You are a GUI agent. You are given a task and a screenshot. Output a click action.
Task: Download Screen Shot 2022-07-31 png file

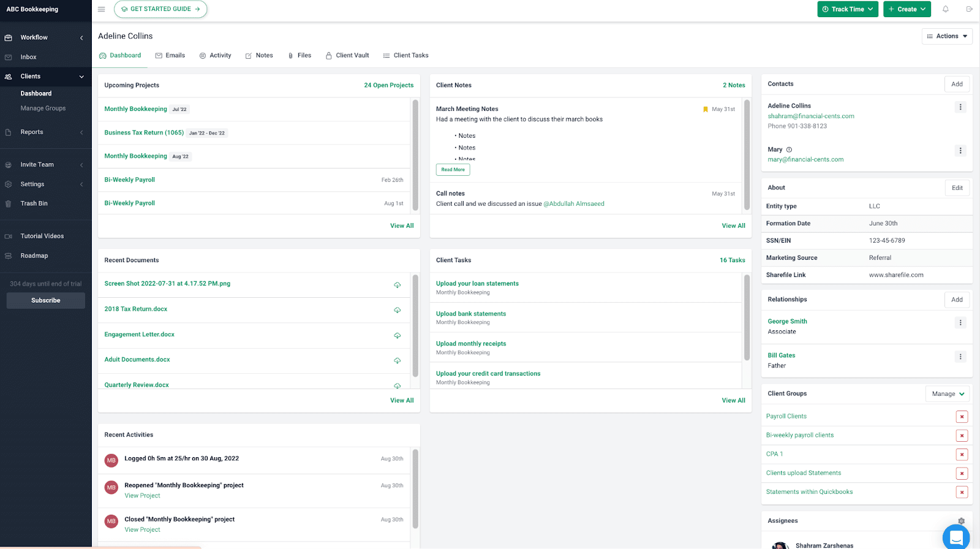[x=397, y=285]
